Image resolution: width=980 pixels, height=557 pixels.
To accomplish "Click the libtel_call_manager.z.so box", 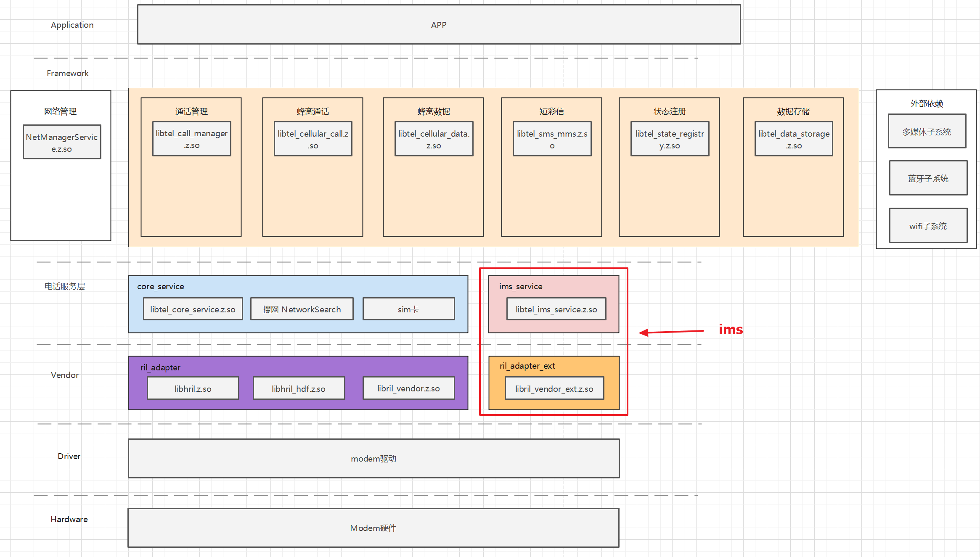I will tap(191, 139).
